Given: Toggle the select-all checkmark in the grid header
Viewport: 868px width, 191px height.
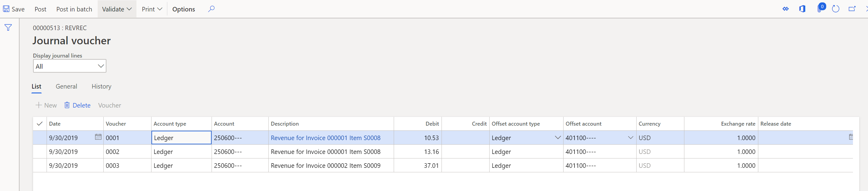Looking at the screenshot, I should pyautogui.click(x=39, y=124).
